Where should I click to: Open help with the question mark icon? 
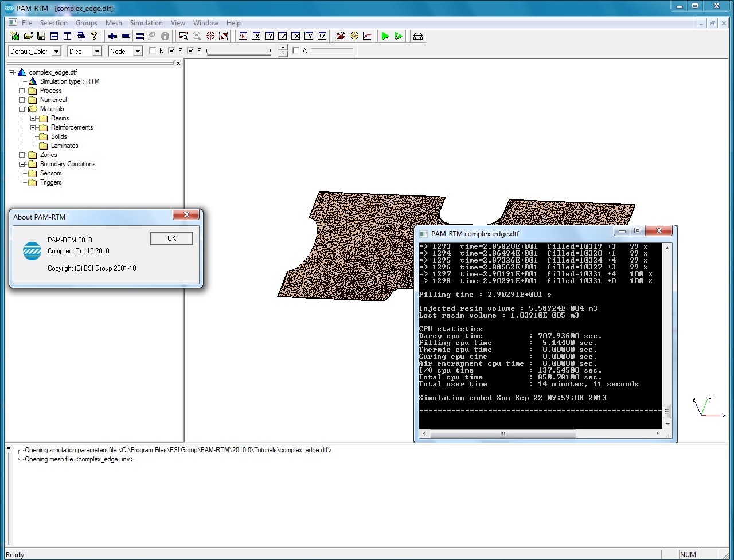[94, 36]
